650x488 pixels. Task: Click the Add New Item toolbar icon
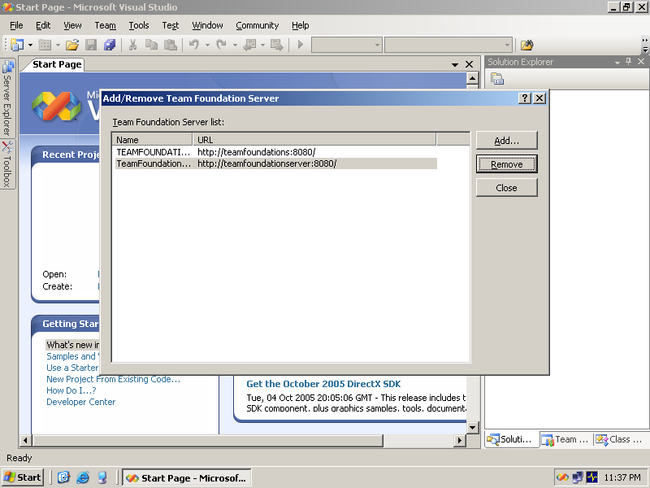coord(45,44)
